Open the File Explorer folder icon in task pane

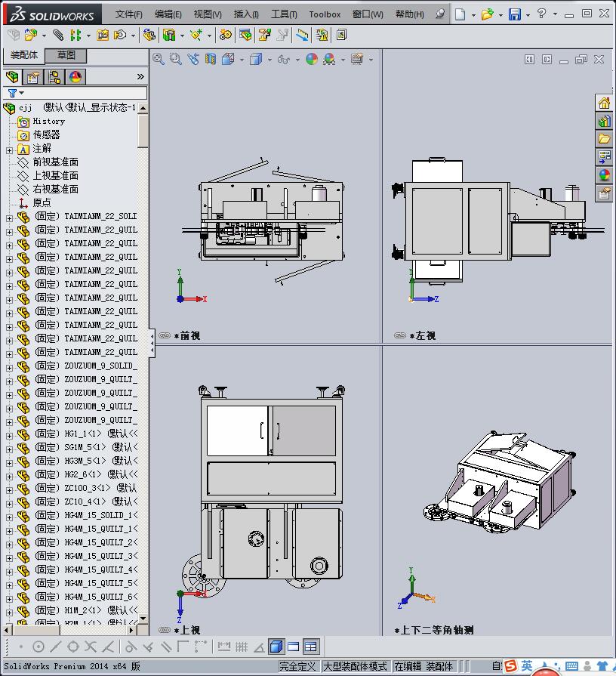point(604,139)
